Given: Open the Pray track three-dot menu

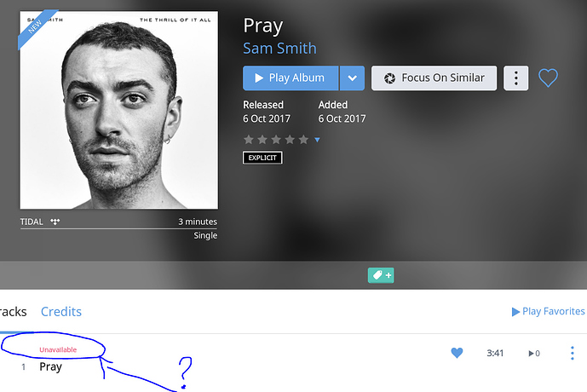Looking at the screenshot, I should 572,353.
